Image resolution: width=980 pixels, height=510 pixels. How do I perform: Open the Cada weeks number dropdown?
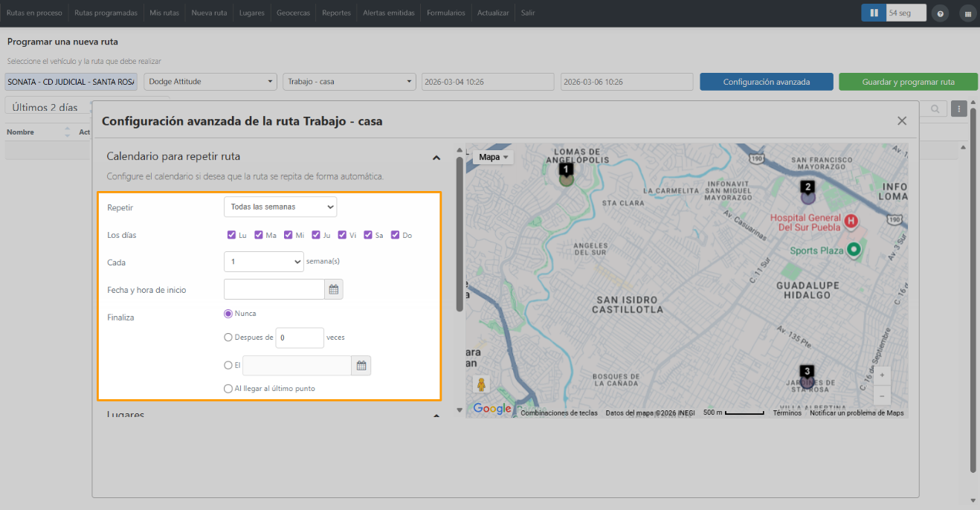[x=264, y=262]
